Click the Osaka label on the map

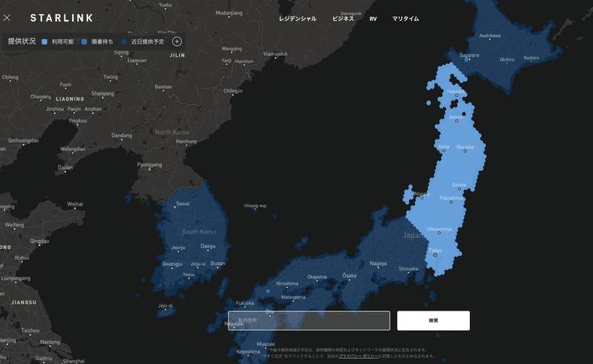pyautogui.click(x=349, y=275)
